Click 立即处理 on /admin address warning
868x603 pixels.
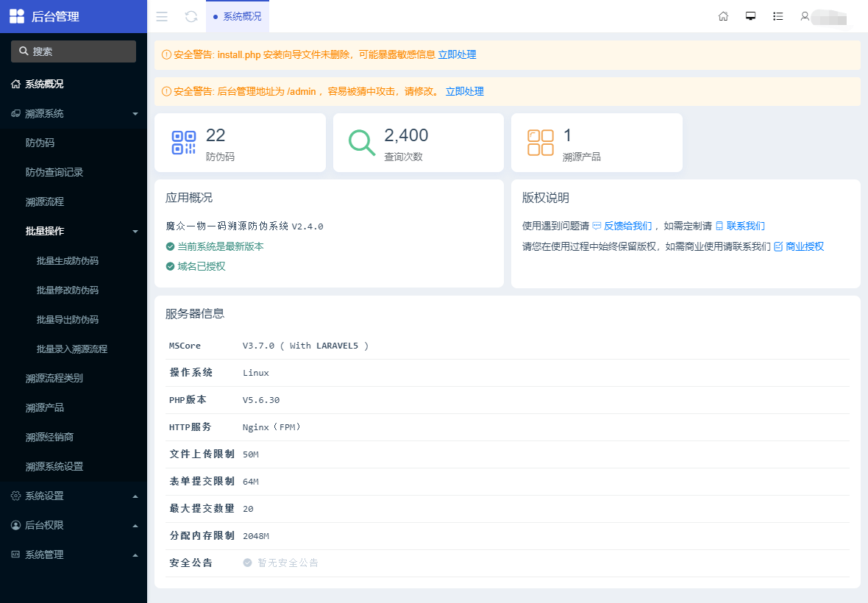click(465, 91)
